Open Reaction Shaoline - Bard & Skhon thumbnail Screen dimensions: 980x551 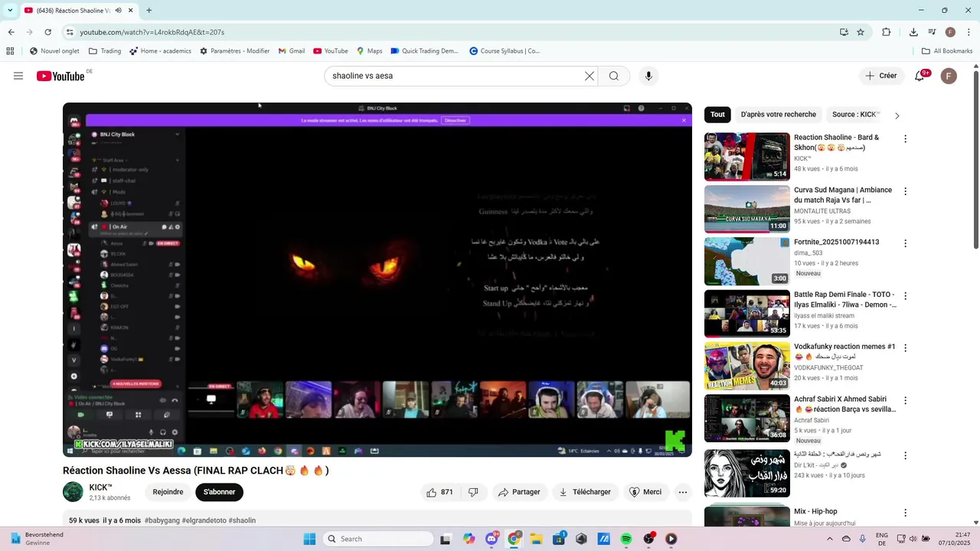click(x=746, y=156)
